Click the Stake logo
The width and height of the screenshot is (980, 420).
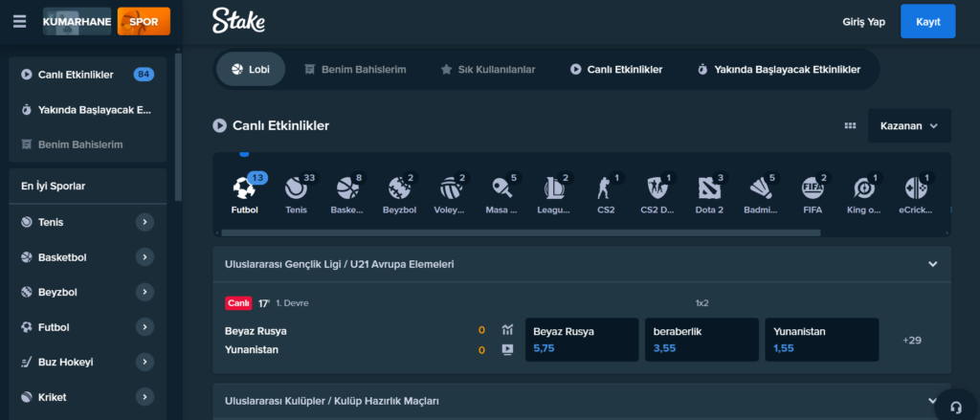238,21
